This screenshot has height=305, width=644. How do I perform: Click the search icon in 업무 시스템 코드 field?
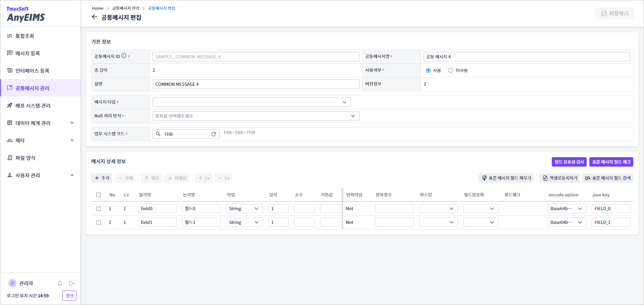pos(158,134)
